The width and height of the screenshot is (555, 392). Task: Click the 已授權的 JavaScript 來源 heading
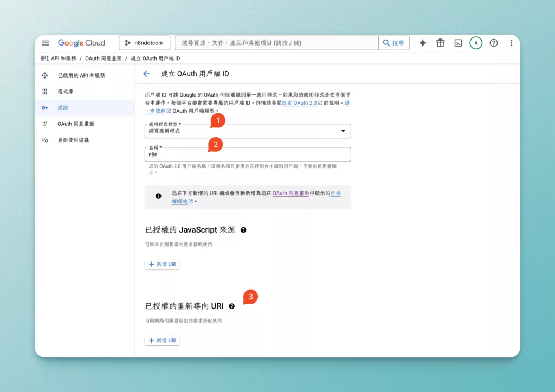pos(190,230)
